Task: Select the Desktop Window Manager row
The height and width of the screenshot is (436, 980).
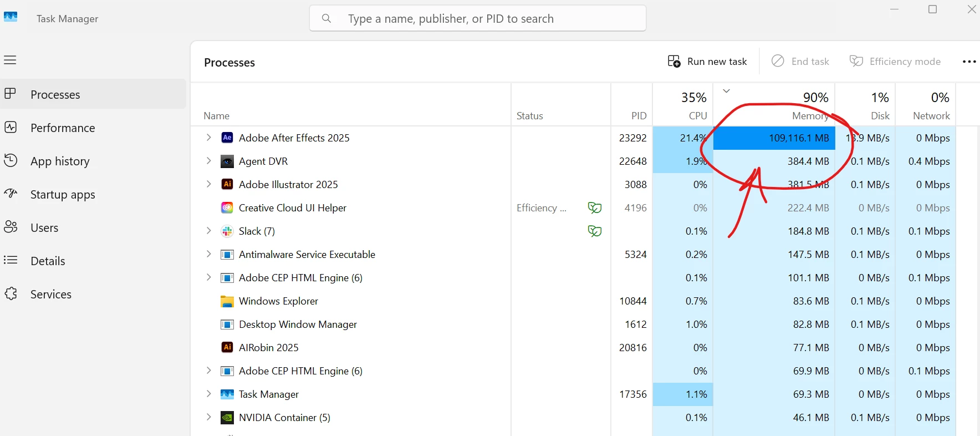Action: coord(574,325)
